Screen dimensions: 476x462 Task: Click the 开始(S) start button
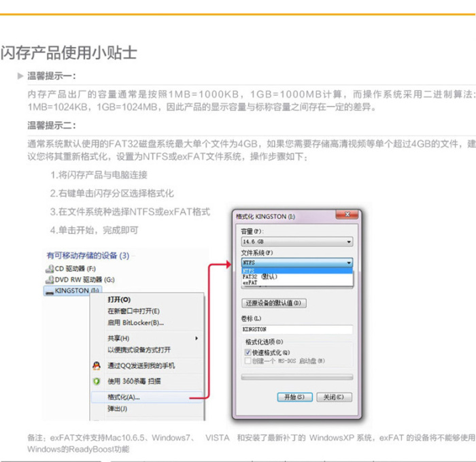[x=294, y=397]
